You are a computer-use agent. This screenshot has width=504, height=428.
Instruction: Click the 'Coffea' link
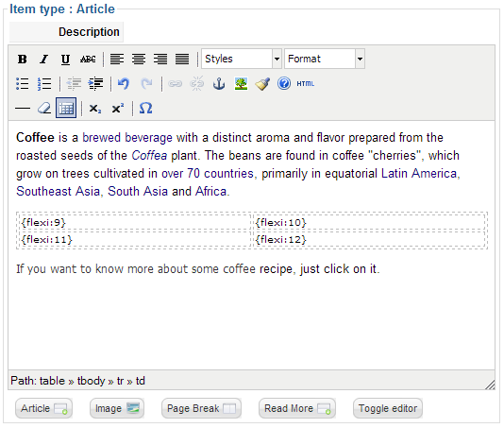pyautogui.click(x=149, y=156)
